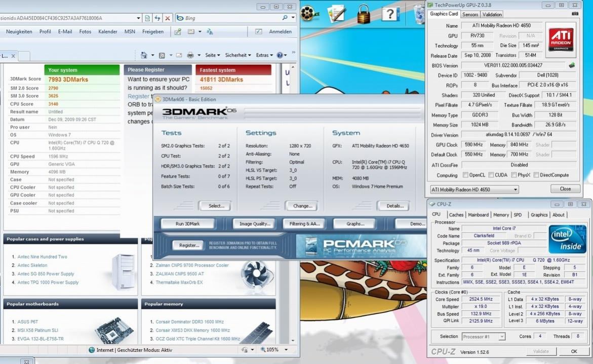This screenshot has height=364, width=593.
Task: Click the calendar card icon in the Windows Live toolbar
Action: [191, 32]
